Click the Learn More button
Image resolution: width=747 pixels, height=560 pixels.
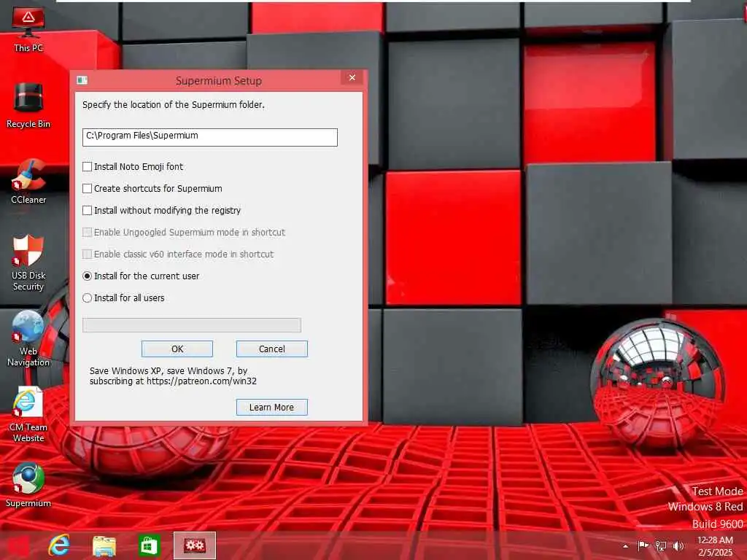point(272,407)
